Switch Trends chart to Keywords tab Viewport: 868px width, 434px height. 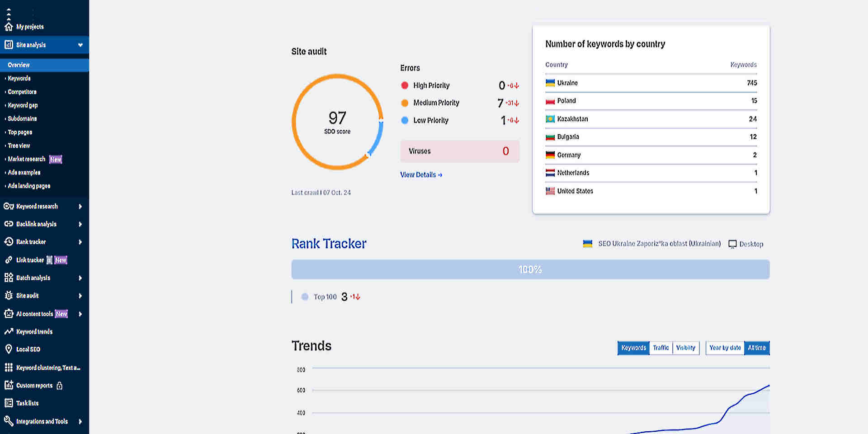tap(633, 348)
